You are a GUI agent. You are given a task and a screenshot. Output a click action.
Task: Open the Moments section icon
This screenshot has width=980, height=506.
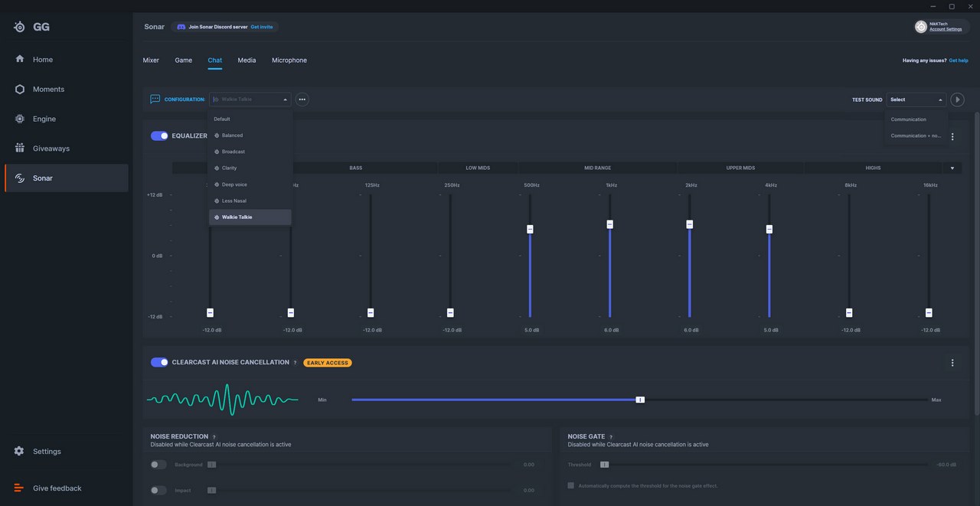(20, 90)
